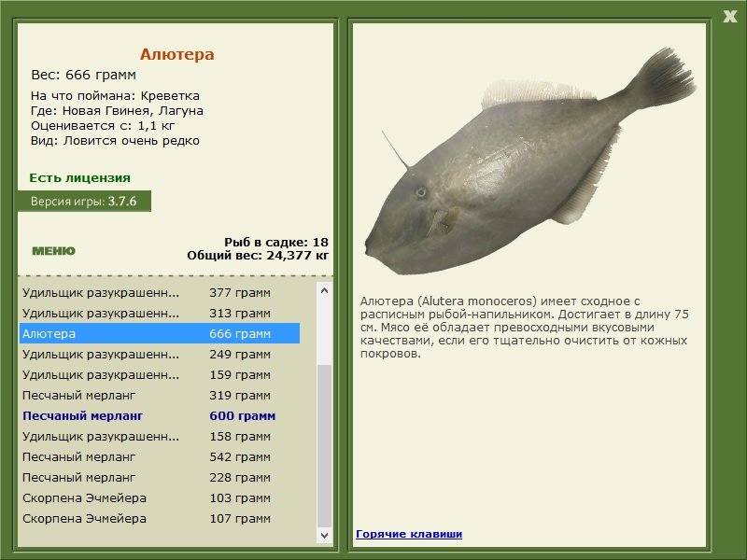The width and height of the screenshot is (747, 560).
Task: Click the fish list scrollbar thumb
Action: tap(324, 446)
